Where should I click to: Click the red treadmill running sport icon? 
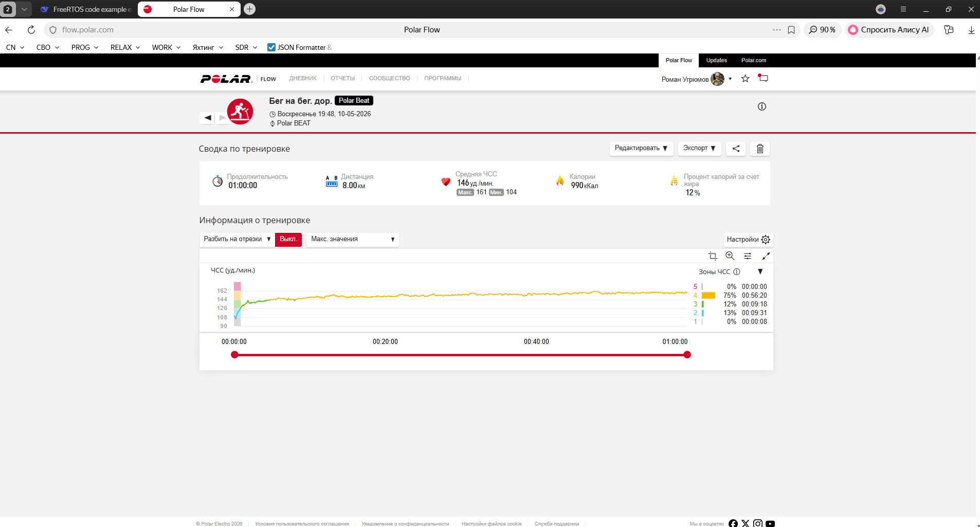240,112
